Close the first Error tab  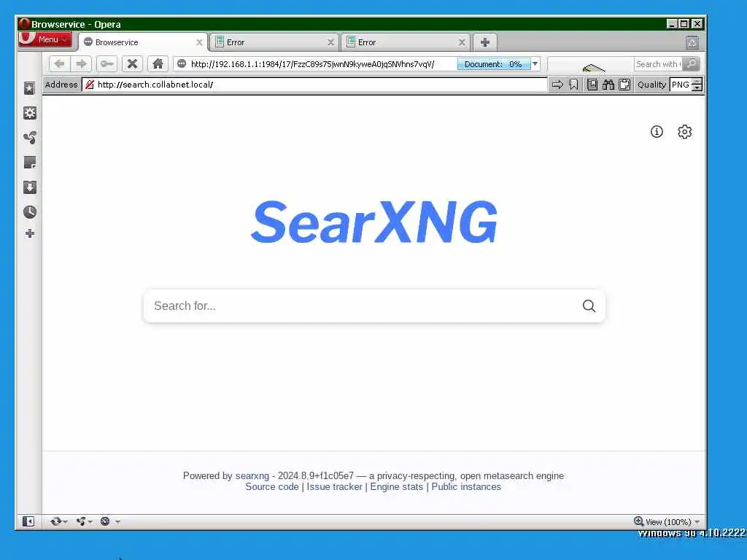pyautogui.click(x=330, y=42)
